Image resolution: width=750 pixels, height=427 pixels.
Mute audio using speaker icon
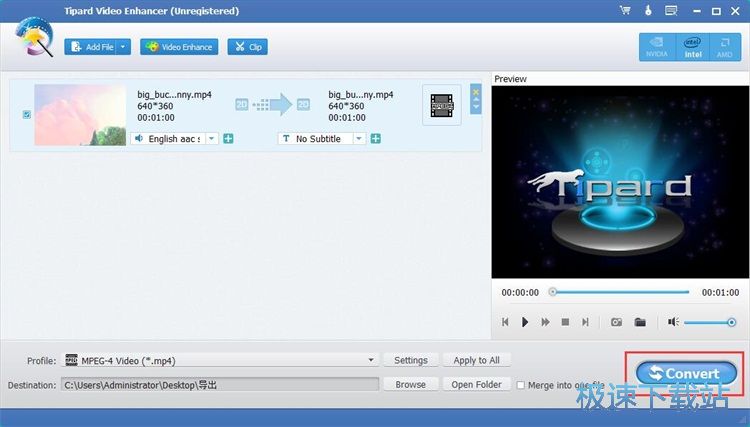click(x=673, y=322)
